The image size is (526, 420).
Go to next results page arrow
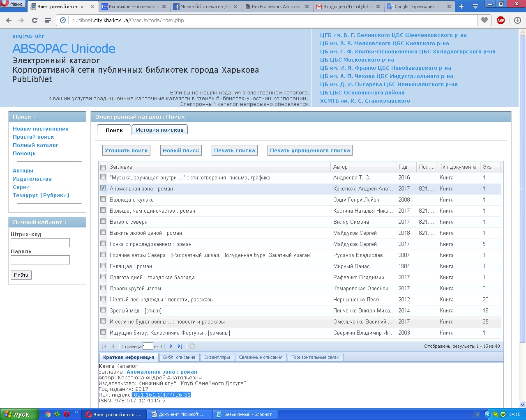171,346
